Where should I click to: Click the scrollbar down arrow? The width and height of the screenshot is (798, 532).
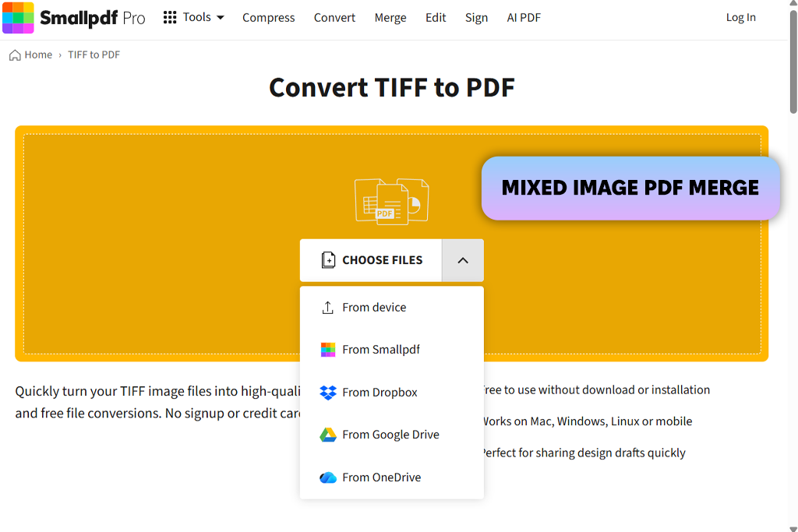pos(793,528)
